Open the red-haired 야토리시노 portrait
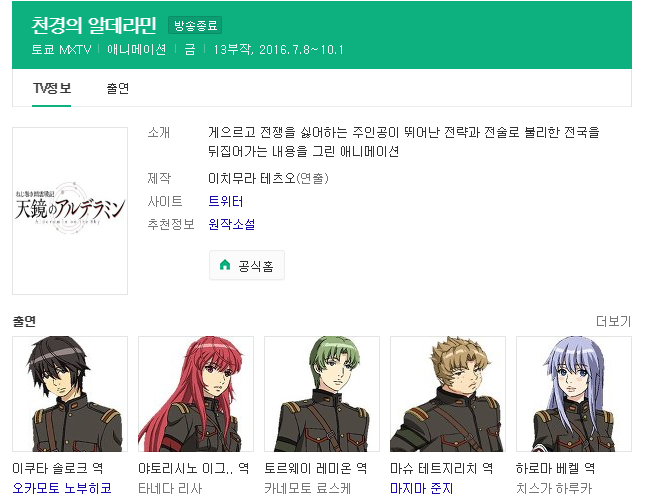 click(196, 394)
